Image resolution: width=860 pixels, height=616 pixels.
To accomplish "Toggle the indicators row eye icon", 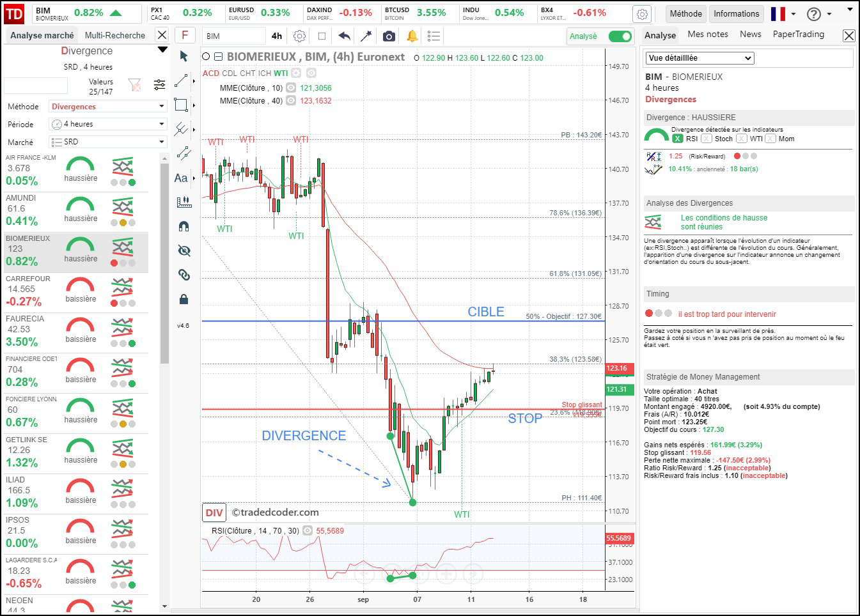I will pos(311,73).
